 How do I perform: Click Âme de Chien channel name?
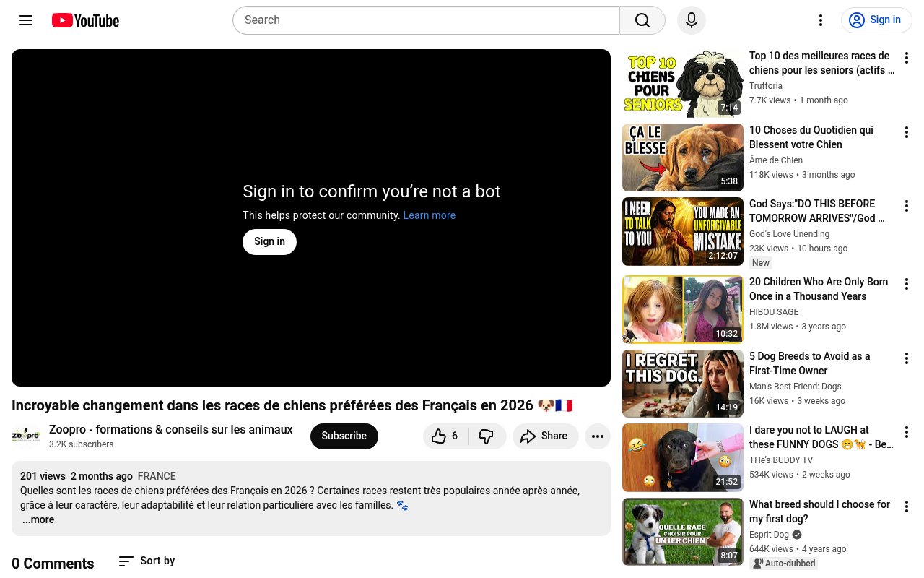point(776,160)
